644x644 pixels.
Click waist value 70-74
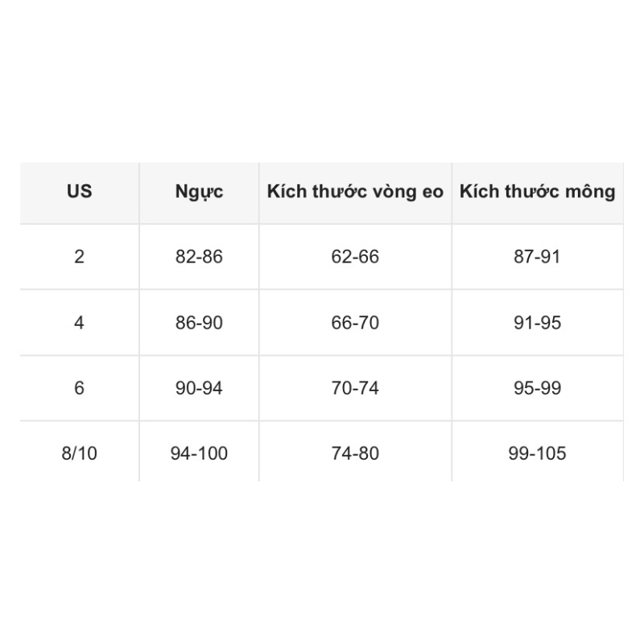point(355,388)
